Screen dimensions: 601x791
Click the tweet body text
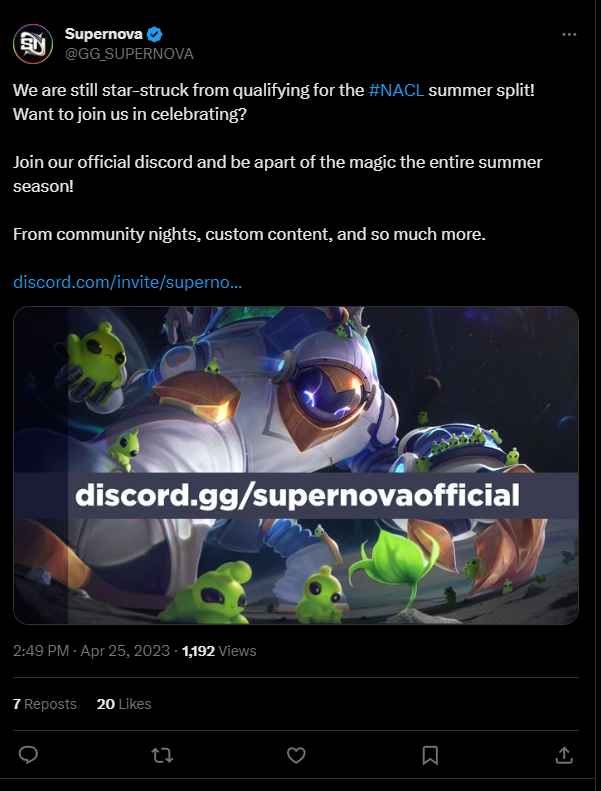tap(278, 162)
